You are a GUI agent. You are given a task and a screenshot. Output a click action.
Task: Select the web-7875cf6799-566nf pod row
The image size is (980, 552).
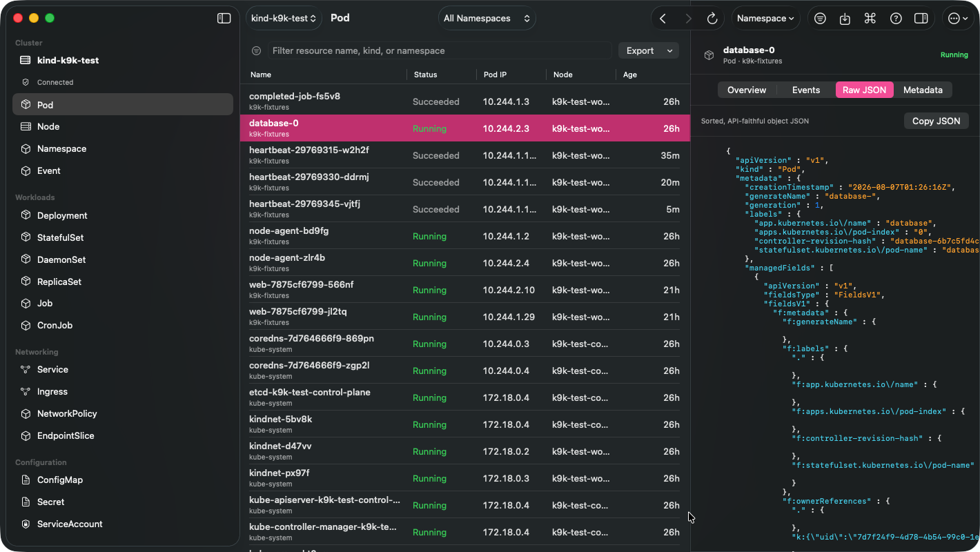click(x=464, y=290)
